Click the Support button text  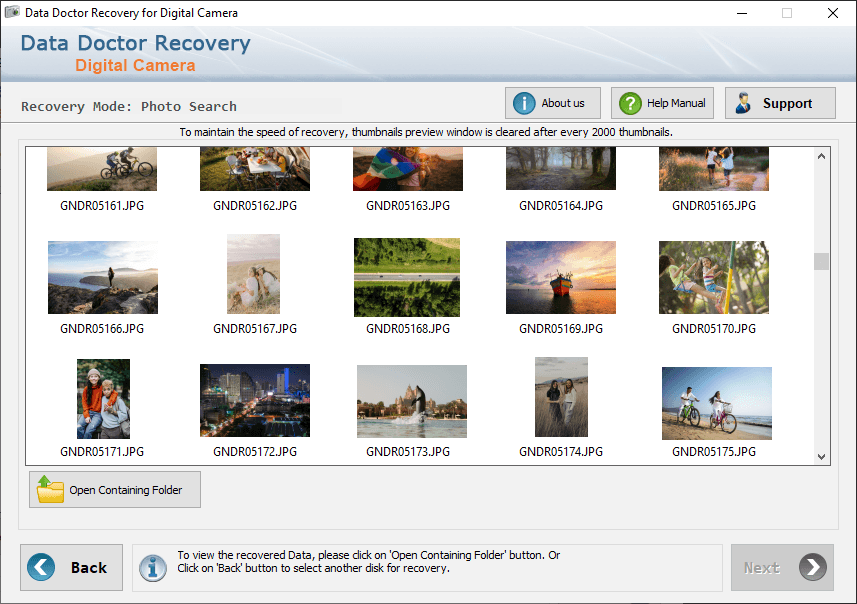click(x=787, y=103)
